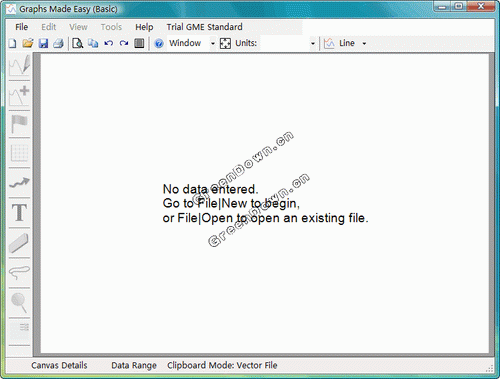Open the View menu

tap(78, 27)
